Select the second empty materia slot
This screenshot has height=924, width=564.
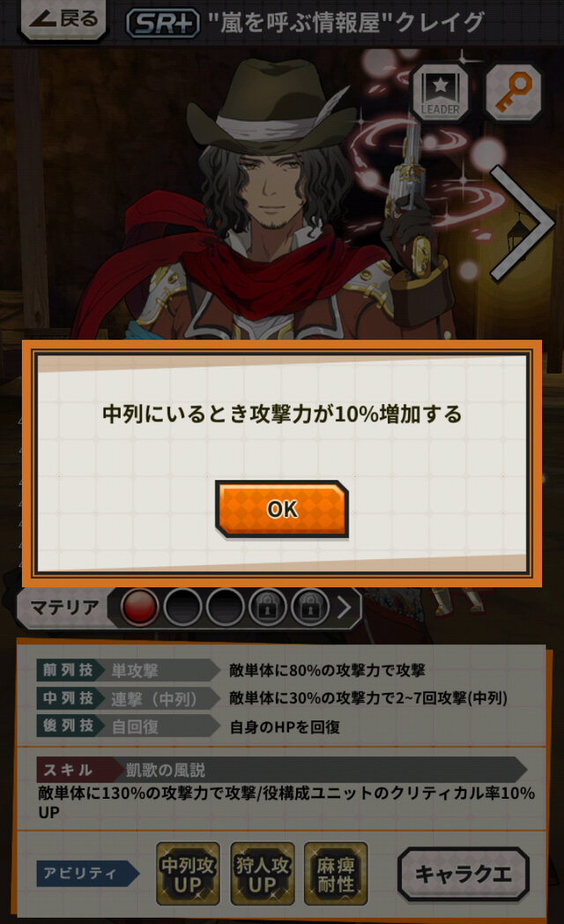click(x=182, y=607)
